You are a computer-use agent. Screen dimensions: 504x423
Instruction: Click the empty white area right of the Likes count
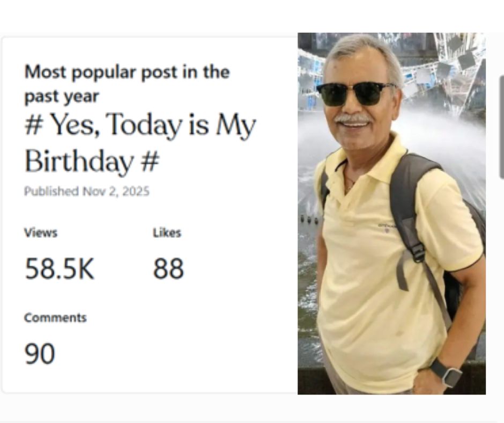tap(241, 269)
